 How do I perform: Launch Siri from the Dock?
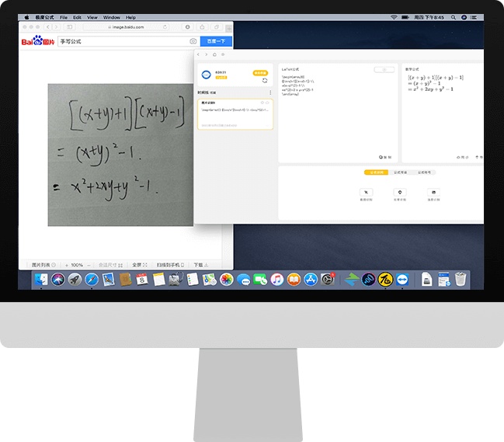click(58, 280)
